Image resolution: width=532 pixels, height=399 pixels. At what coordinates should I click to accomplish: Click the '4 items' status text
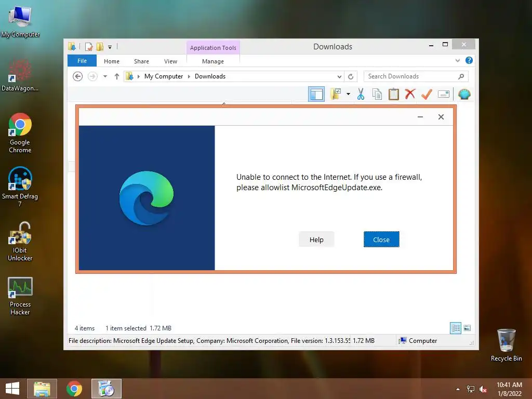point(85,328)
